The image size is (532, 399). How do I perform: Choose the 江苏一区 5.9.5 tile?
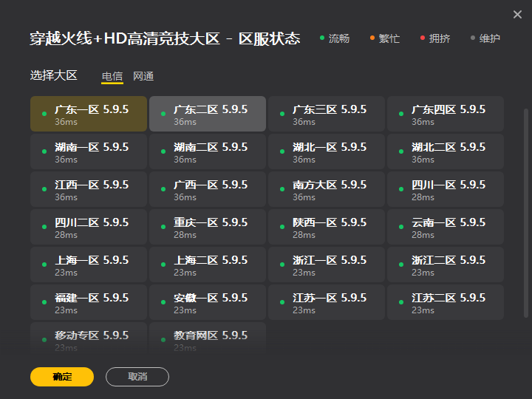tap(327, 302)
